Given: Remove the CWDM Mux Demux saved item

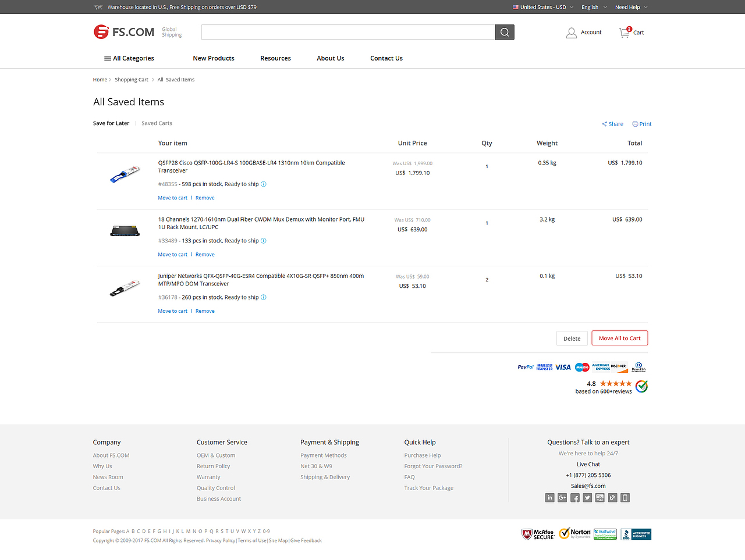Looking at the screenshot, I should pyautogui.click(x=205, y=254).
